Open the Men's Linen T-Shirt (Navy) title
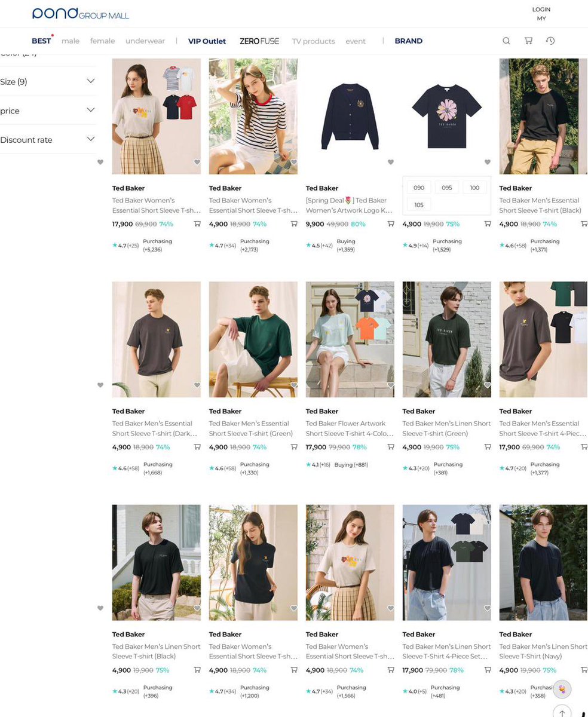 543,651
